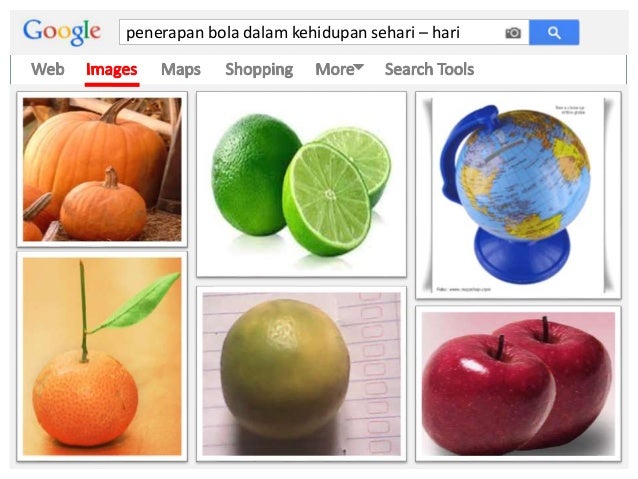Open the pumpkins image result

tap(102, 169)
